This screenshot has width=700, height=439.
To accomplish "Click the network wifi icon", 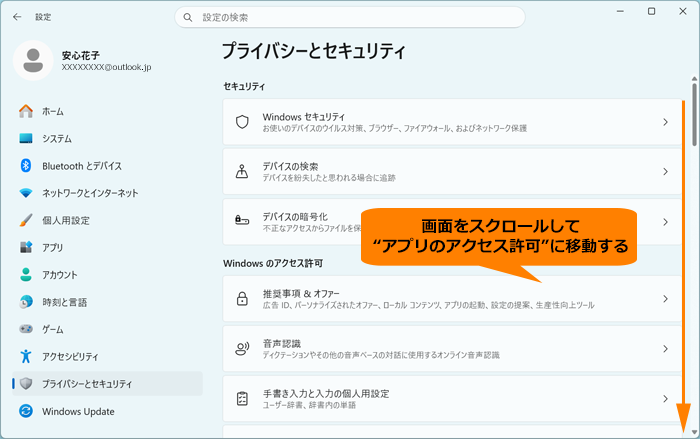I will coord(26,193).
